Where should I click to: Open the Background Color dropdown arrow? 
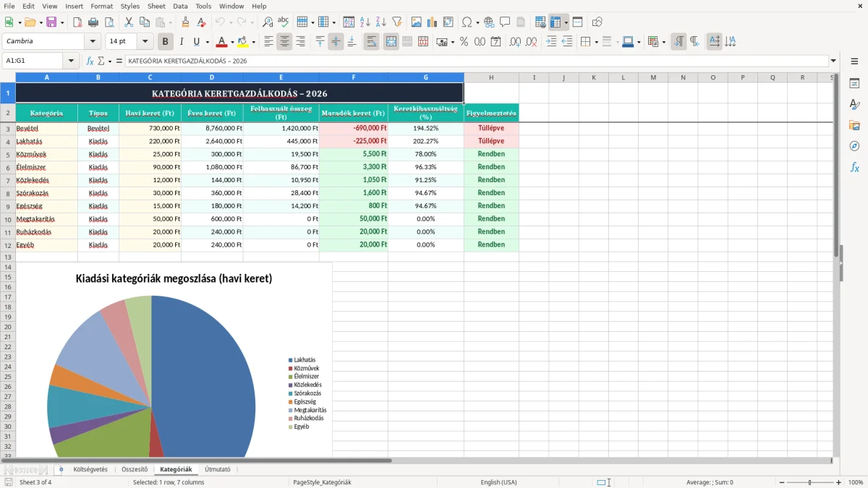pos(253,42)
